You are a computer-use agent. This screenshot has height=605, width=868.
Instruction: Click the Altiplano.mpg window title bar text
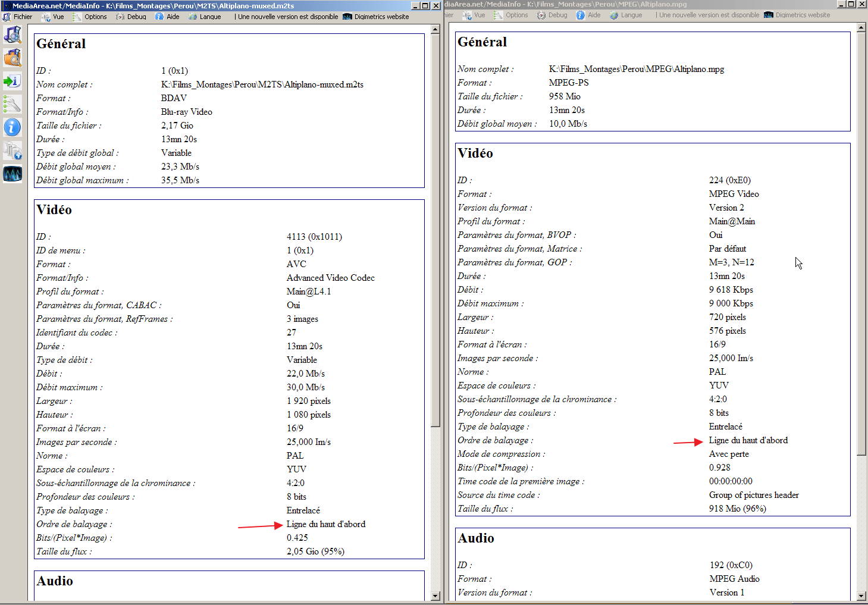coord(566,4)
